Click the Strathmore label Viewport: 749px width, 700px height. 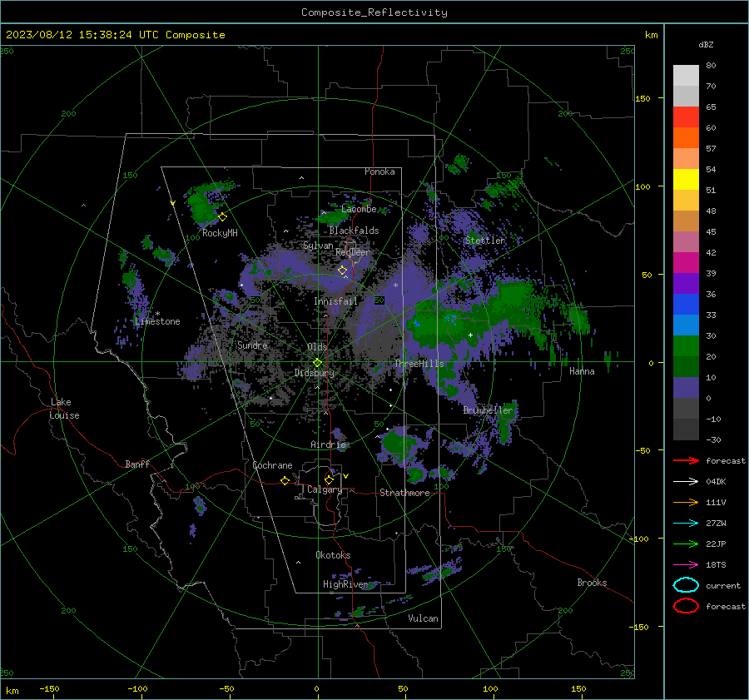point(405,493)
